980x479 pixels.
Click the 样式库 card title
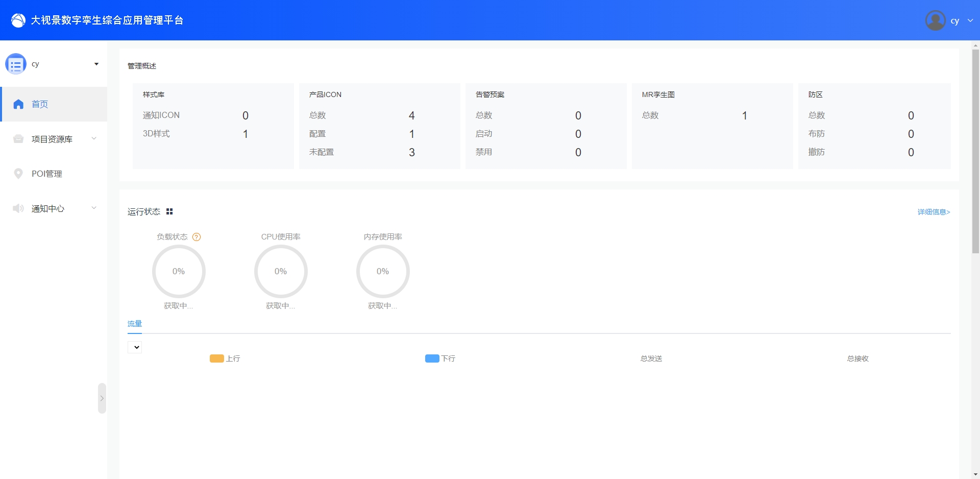click(x=154, y=94)
